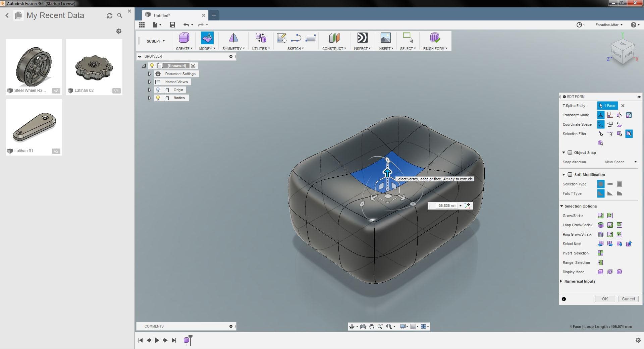Open the CONSTRUCT menu
Screen dimensions: 644x349
point(334,49)
